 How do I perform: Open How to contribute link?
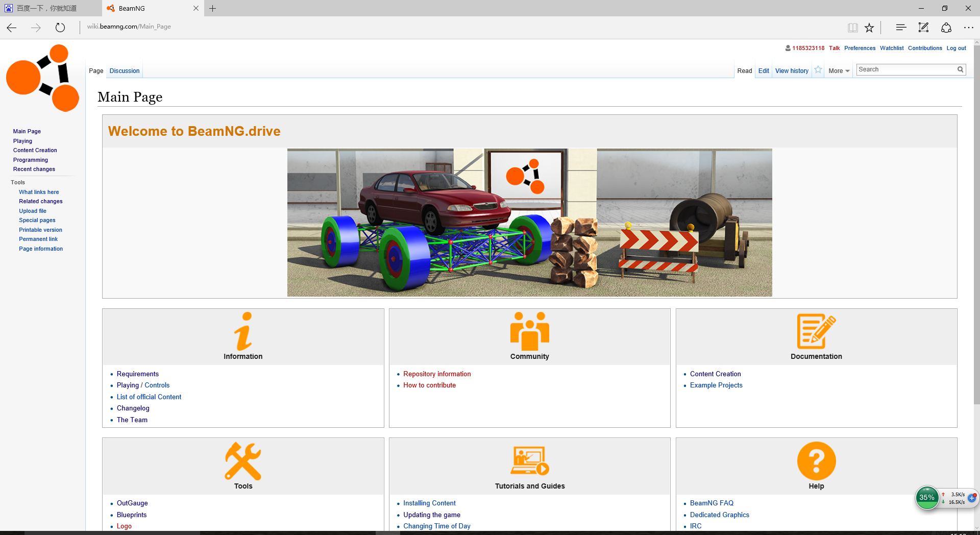(430, 385)
